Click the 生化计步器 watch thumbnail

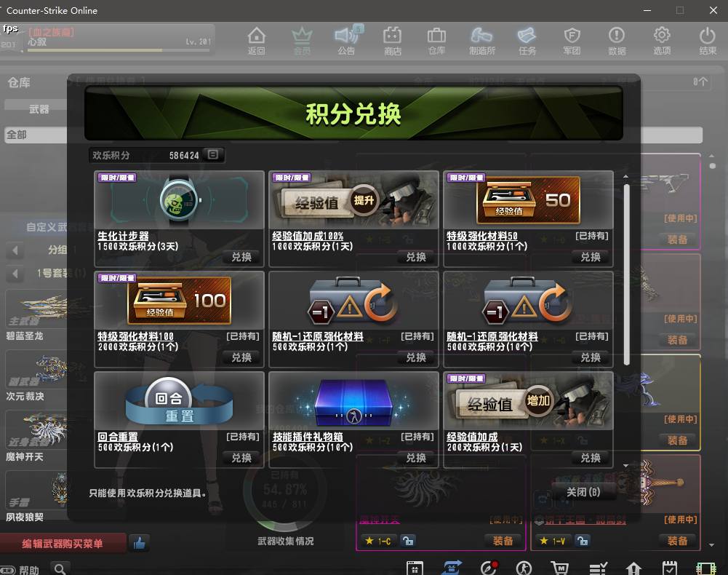coord(179,200)
